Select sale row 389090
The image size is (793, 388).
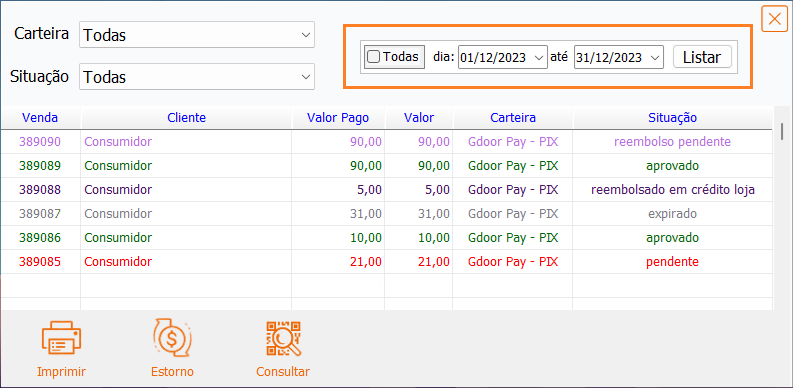pyautogui.click(x=386, y=142)
